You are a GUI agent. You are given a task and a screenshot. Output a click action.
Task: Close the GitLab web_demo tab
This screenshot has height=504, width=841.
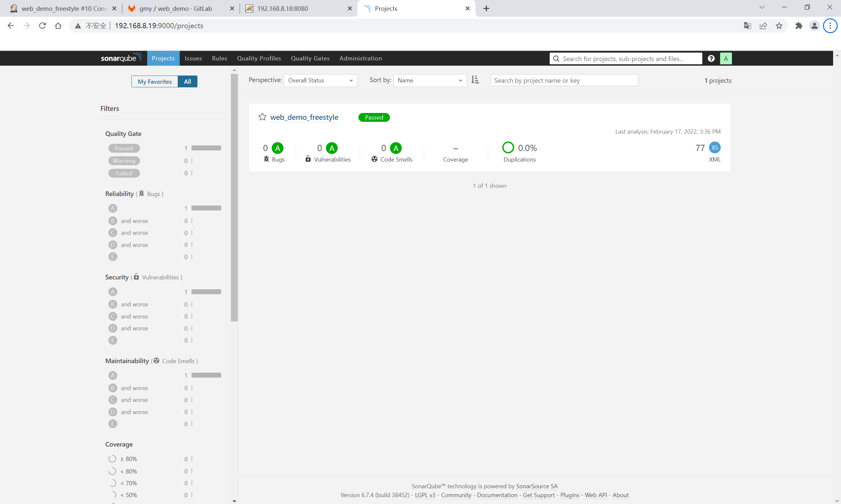pos(232,9)
